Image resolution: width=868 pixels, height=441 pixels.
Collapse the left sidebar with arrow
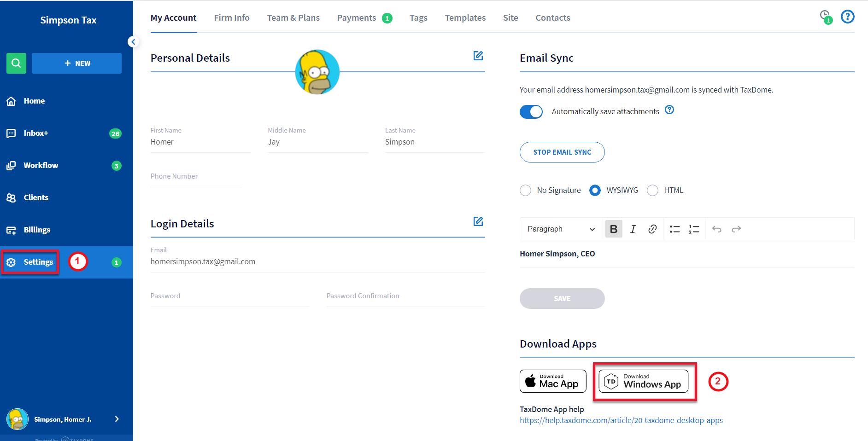click(x=133, y=42)
